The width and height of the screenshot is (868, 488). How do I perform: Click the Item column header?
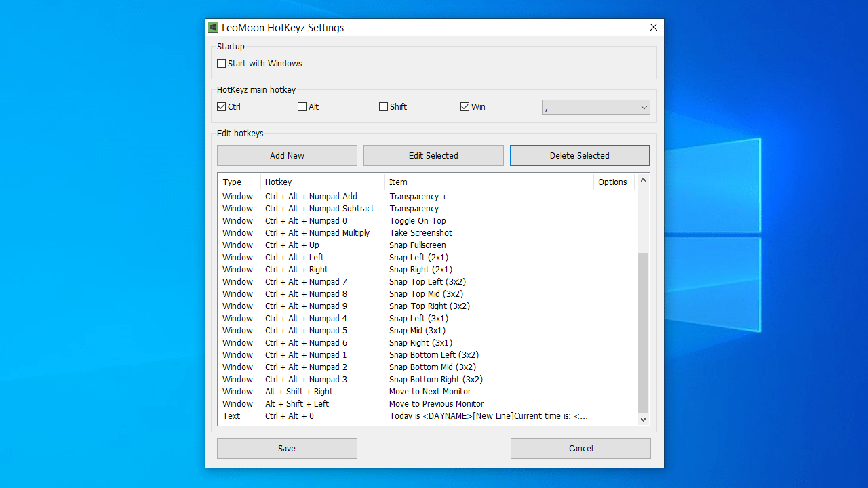click(x=489, y=182)
